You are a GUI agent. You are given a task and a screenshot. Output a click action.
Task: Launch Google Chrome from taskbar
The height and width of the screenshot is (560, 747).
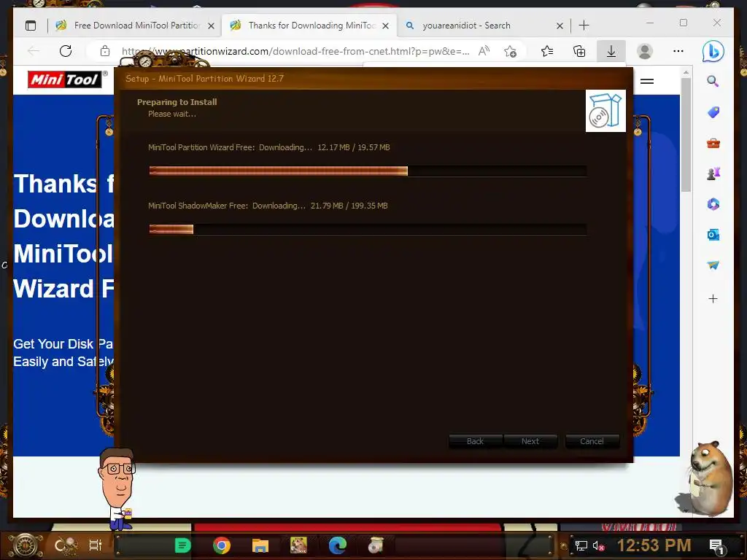222,545
